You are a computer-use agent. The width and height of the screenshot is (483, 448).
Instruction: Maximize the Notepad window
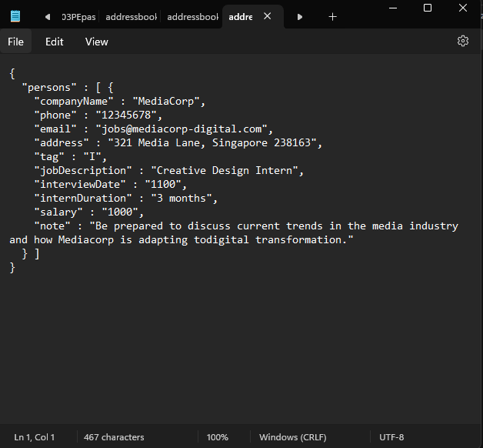coord(428,8)
